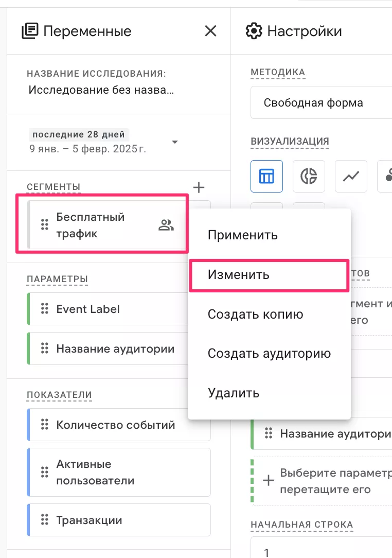The image size is (392, 558).
Task: Click drag handle of Транзакции
Action: tap(44, 519)
